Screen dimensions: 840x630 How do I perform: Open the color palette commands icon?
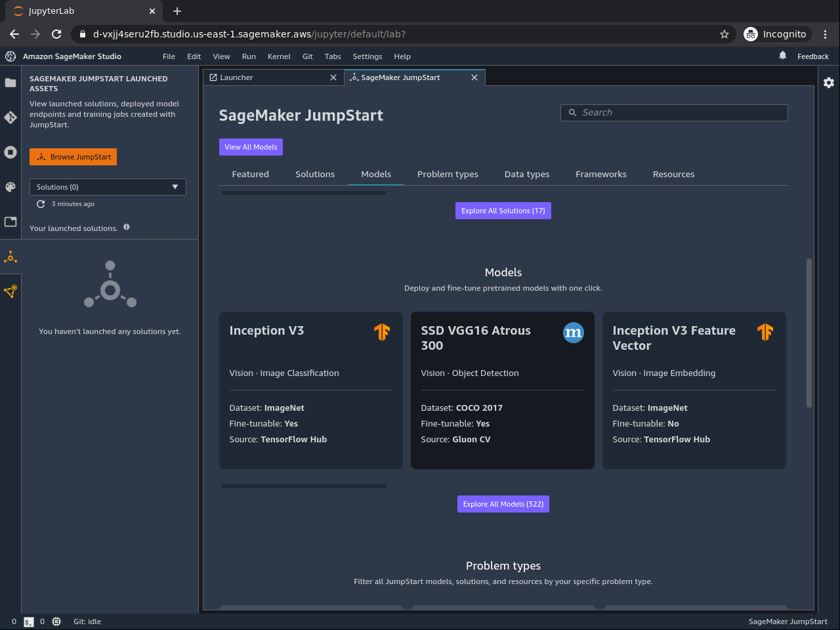click(10, 187)
